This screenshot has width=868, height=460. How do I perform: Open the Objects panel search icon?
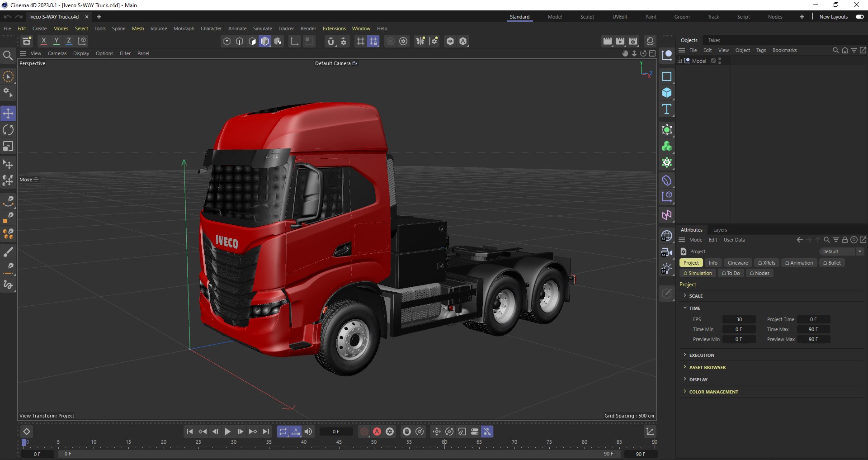point(835,50)
